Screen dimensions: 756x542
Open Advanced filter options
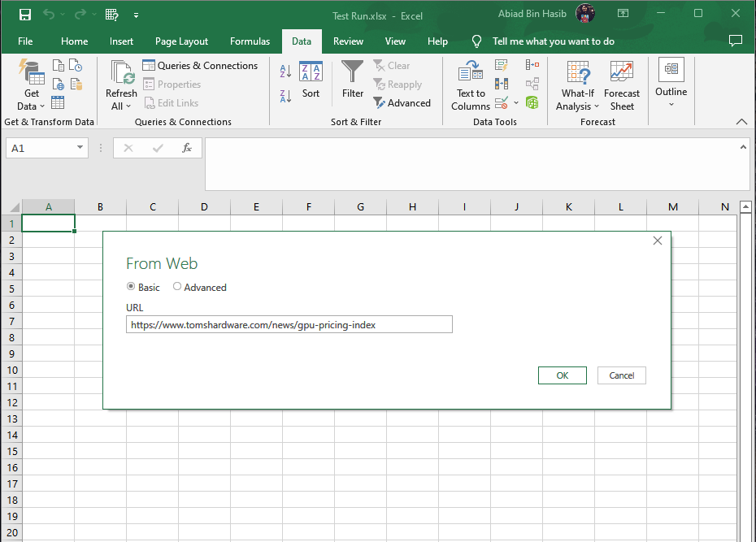tap(402, 103)
